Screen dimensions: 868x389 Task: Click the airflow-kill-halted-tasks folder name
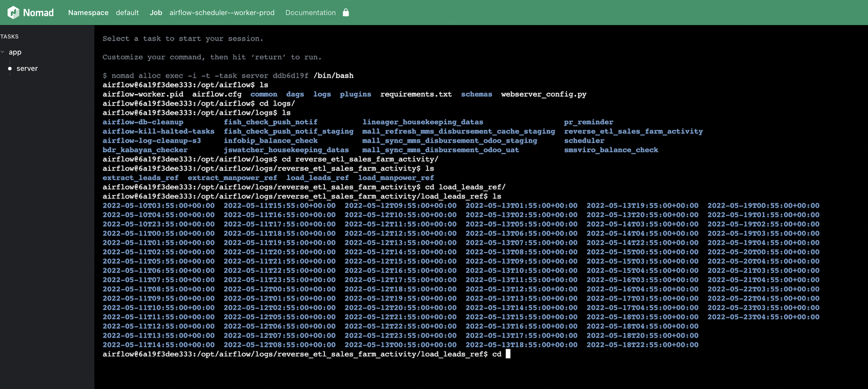click(x=158, y=131)
